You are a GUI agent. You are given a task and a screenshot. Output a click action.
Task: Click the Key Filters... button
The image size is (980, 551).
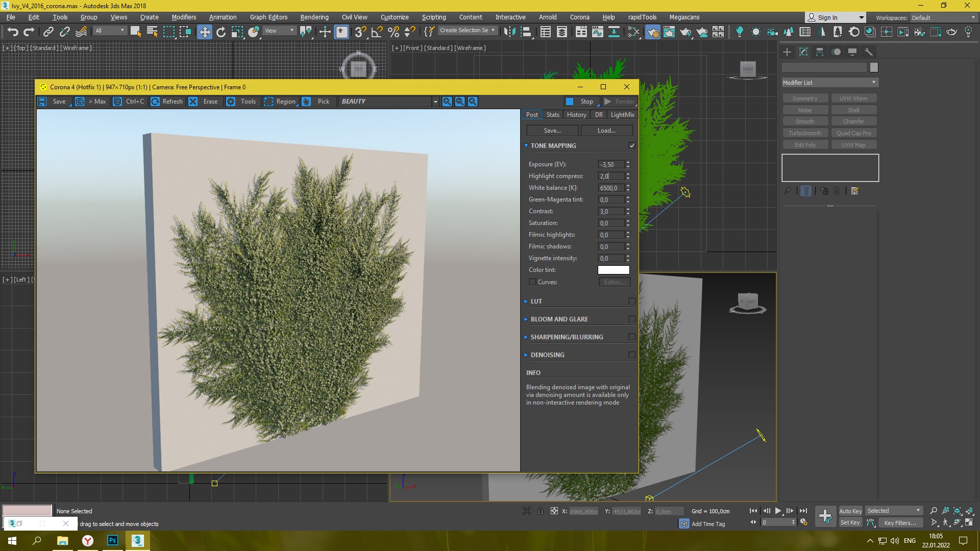pyautogui.click(x=900, y=522)
